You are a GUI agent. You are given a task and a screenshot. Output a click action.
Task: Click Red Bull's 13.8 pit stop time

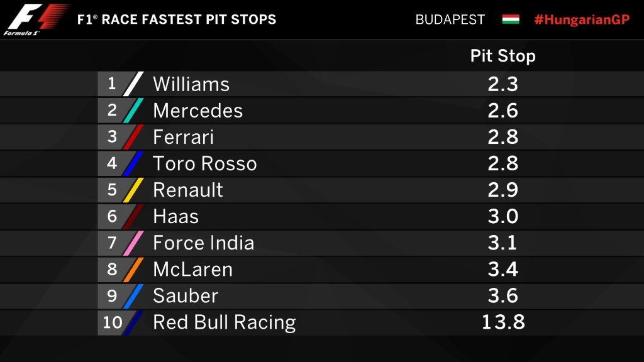[503, 322]
